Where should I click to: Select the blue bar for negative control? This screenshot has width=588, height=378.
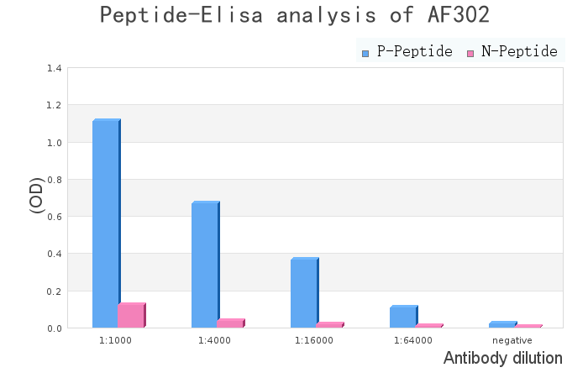[x=502, y=324]
